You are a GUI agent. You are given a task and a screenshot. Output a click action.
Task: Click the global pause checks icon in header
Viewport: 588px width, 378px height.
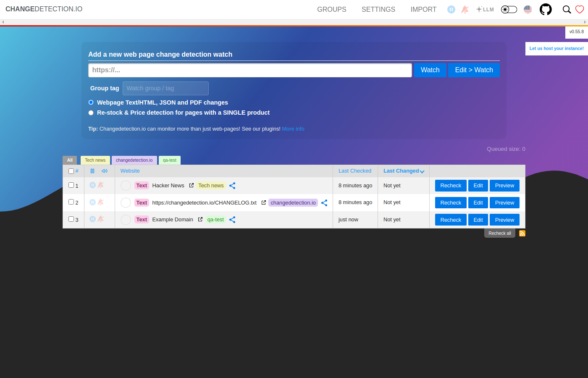point(451,9)
